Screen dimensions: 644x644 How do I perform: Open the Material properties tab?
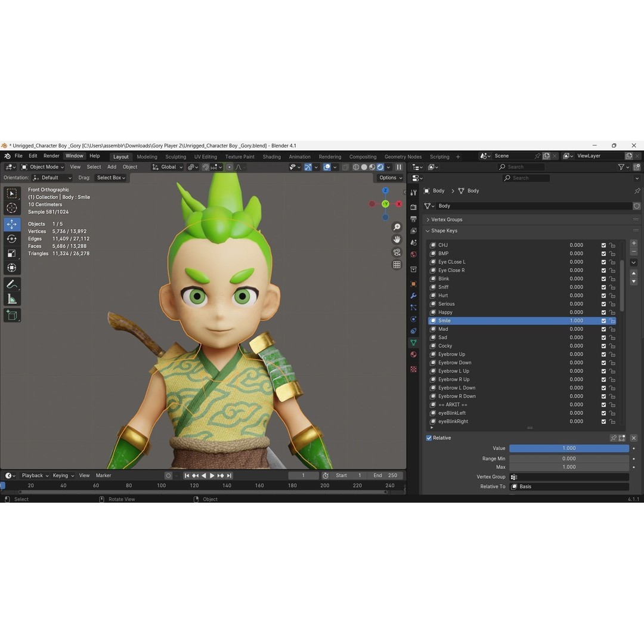[414, 354]
